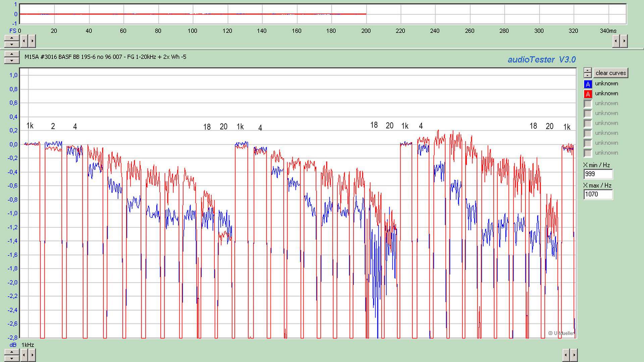Click left arrow under 1kHz label
Image resolution: width=644 pixels, height=362 pixels.
click(x=24, y=355)
